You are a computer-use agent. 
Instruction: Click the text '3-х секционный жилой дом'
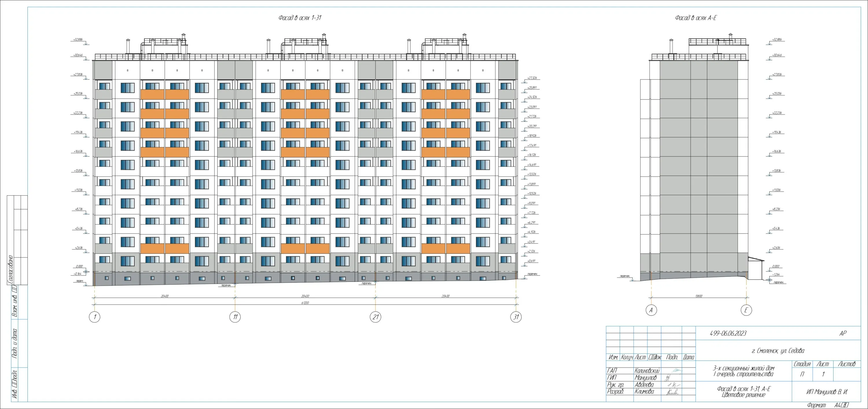743,368
